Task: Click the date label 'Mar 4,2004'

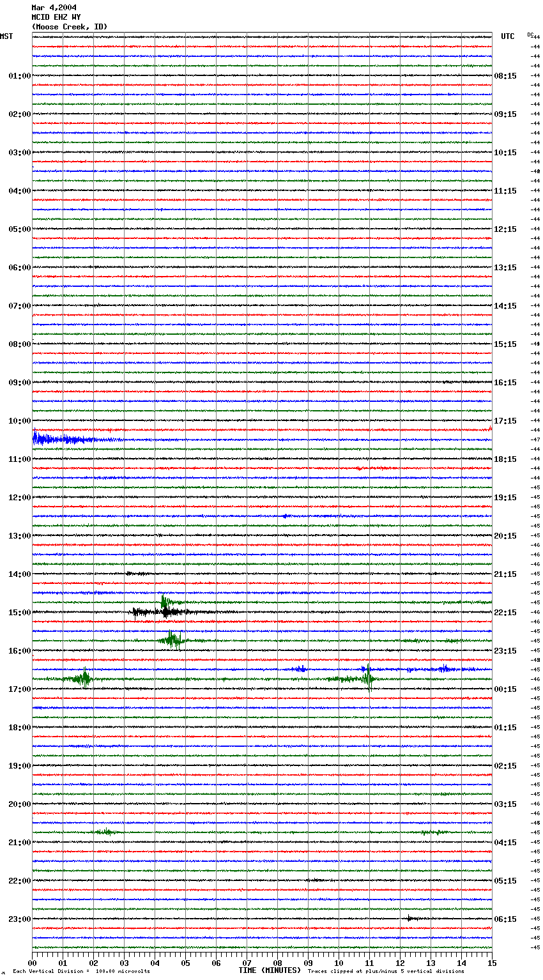Action: point(54,8)
